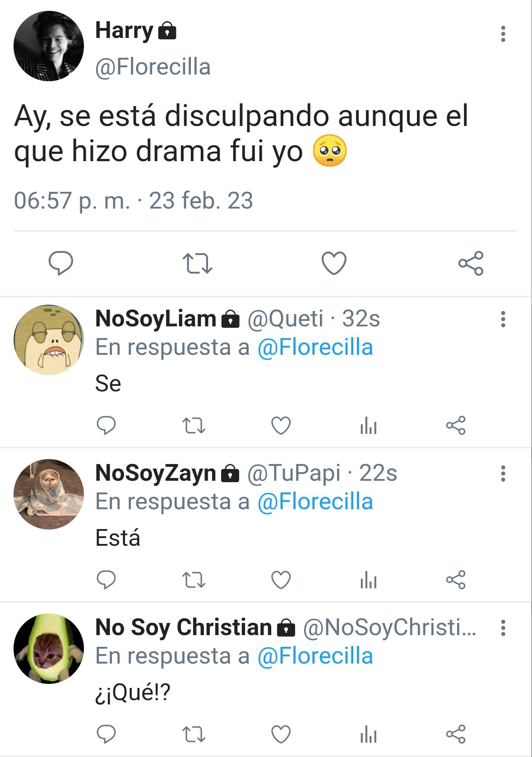Retweet NoSoyZayn's reply "Está"
The image size is (532, 757).
pos(194,580)
